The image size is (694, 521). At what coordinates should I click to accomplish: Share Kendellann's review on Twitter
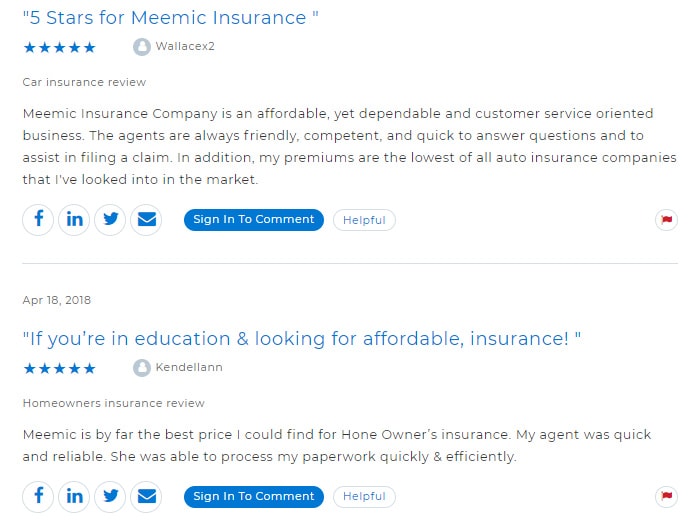click(110, 497)
